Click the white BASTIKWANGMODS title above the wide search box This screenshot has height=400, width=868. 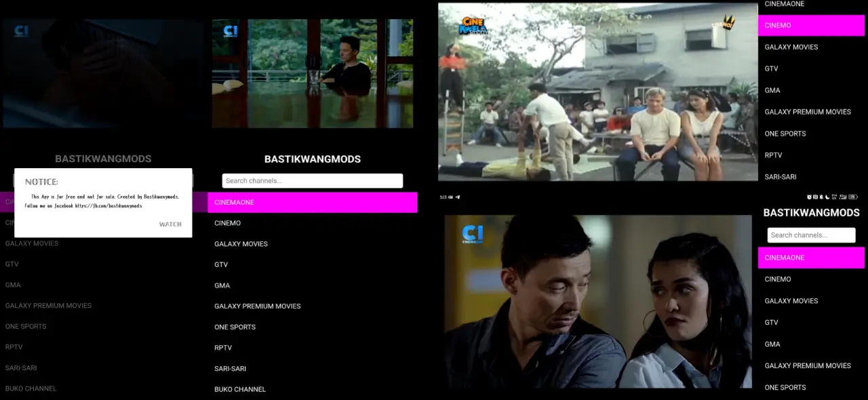[313, 159]
